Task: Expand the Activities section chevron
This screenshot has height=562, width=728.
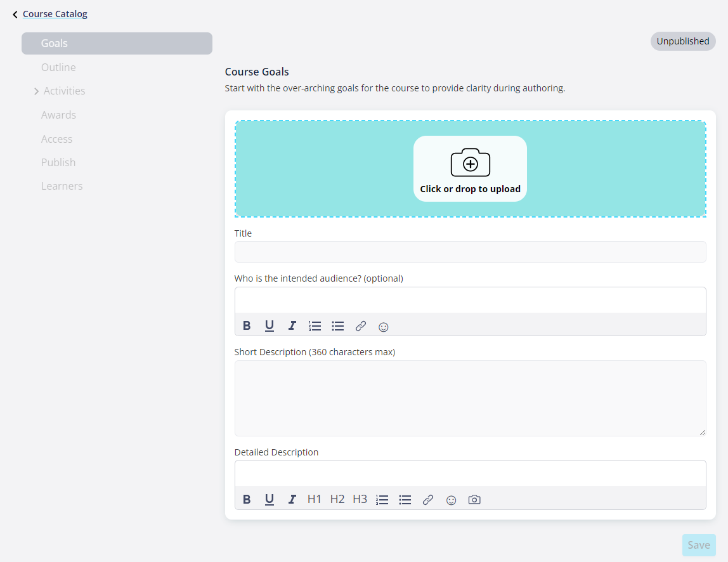Action: tap(36, 91)
